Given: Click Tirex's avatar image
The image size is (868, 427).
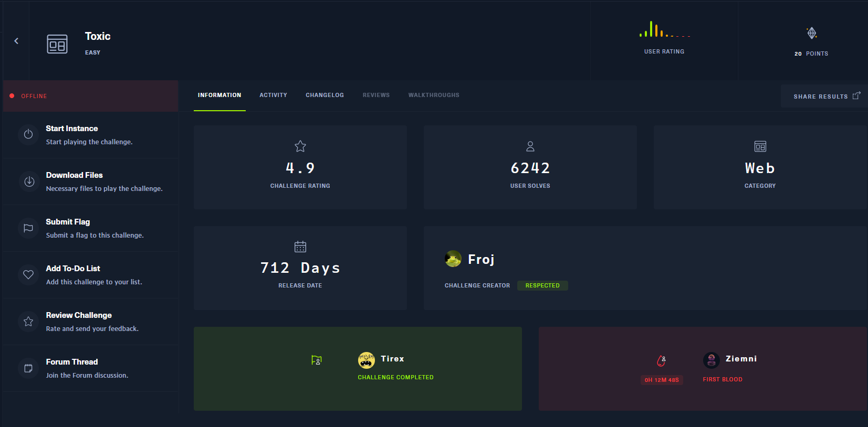Looking at the screenshot, I should (x=367, y=360).
